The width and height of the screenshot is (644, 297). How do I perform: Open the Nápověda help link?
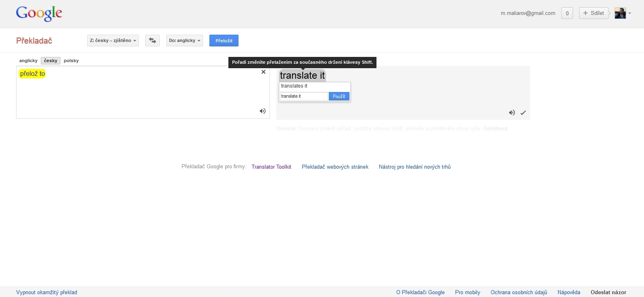coord(569,292)
